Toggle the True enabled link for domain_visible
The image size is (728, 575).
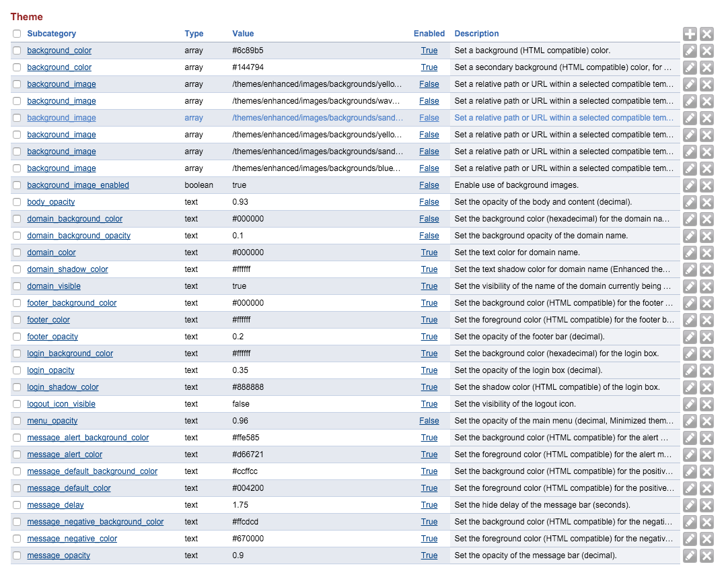pos(429,285)
